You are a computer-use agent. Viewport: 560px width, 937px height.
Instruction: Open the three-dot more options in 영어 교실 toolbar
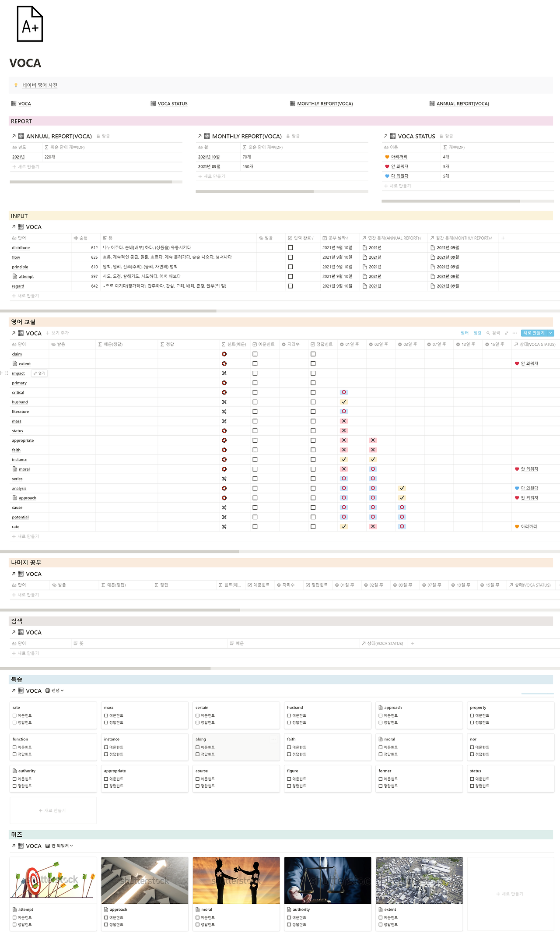pos(515,333)
